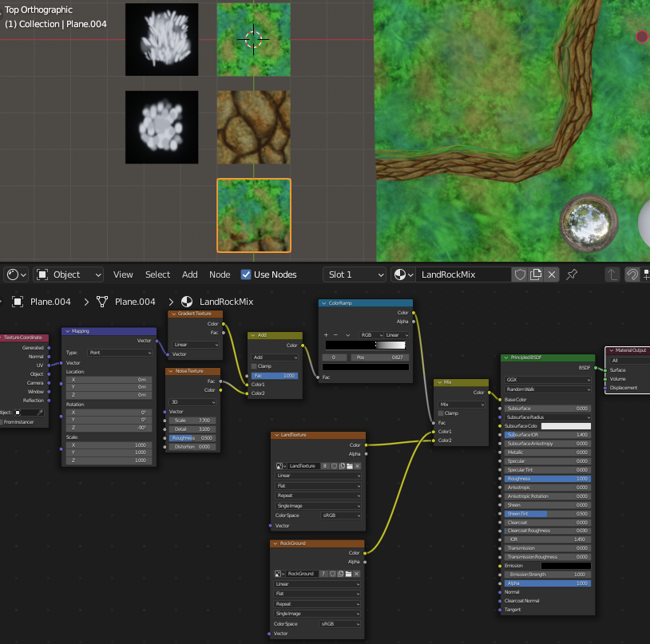650x644 pixels.
Task: Open the Mix node blend type dropdown
Action: [x=461, y=405]
